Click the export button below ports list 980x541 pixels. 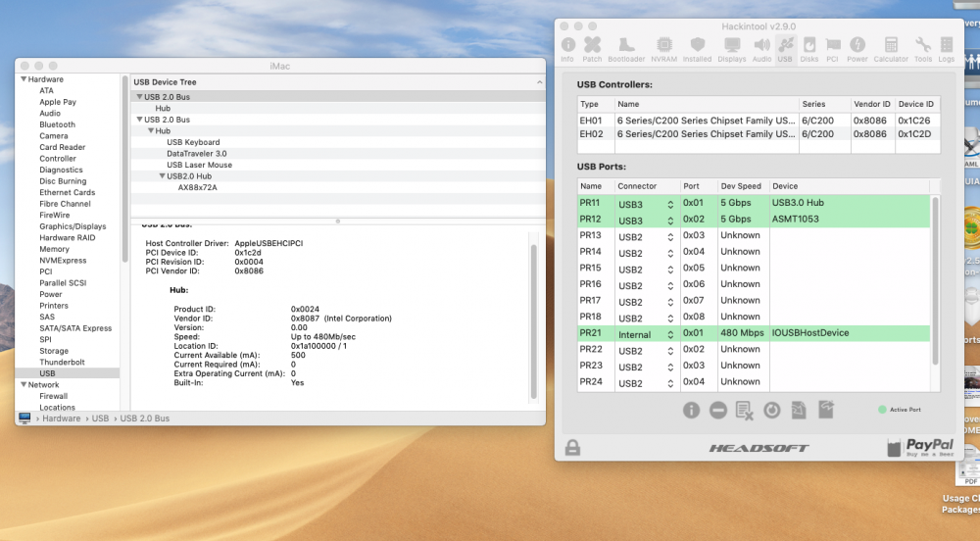click(826, 410)
